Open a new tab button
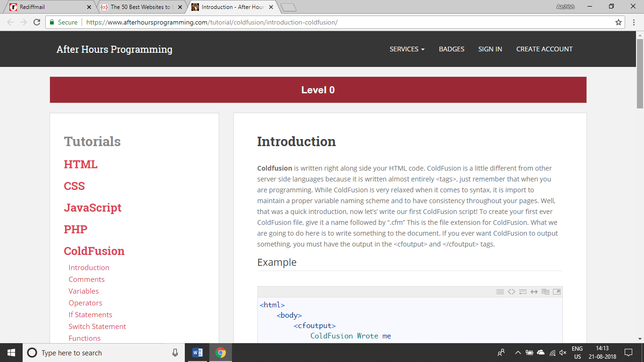The image size is (644, 362). tap(288, 7)
